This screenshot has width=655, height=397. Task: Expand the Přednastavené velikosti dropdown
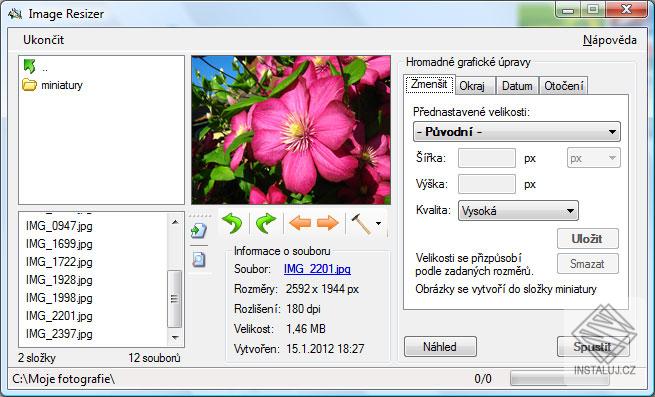(517, 132)
